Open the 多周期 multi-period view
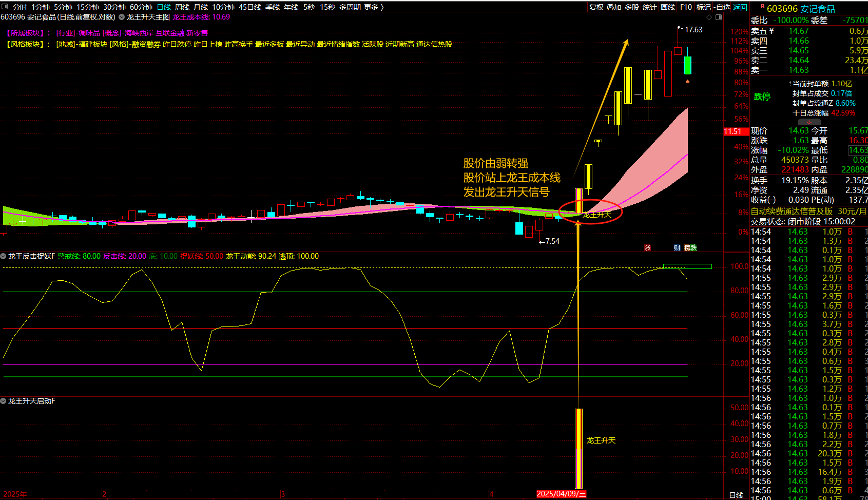The image size is (868, 500). [350, 7]
